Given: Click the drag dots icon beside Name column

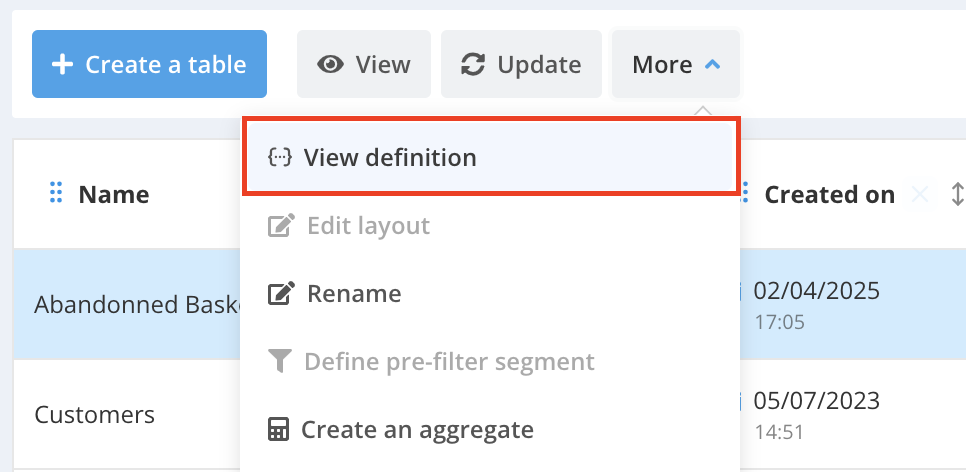Looking at the screenshot, I should (x=56, y=193).
